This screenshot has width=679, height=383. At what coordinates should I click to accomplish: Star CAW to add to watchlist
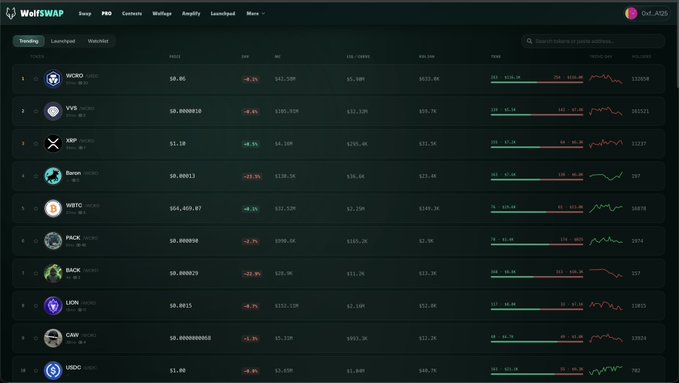click(x=36, y=338)
